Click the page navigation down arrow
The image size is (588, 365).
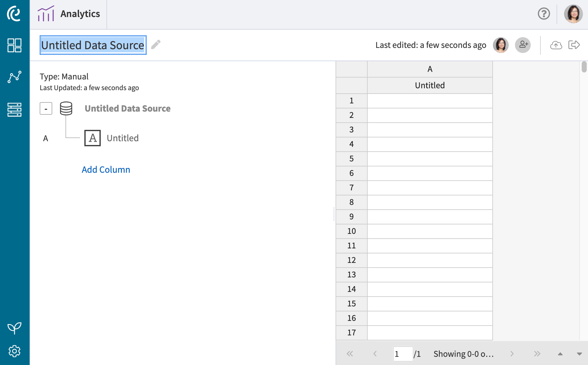click(580, 354)
